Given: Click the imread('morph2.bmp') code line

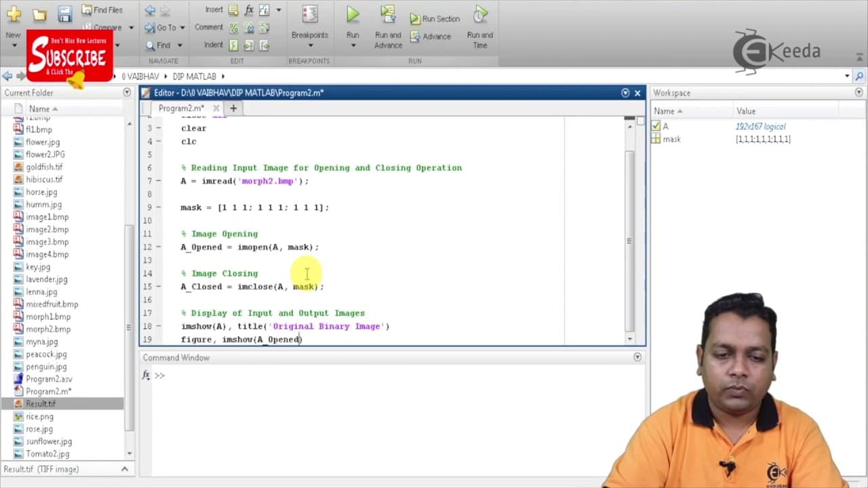Looking at the screenshot, I should coord(244,181).
